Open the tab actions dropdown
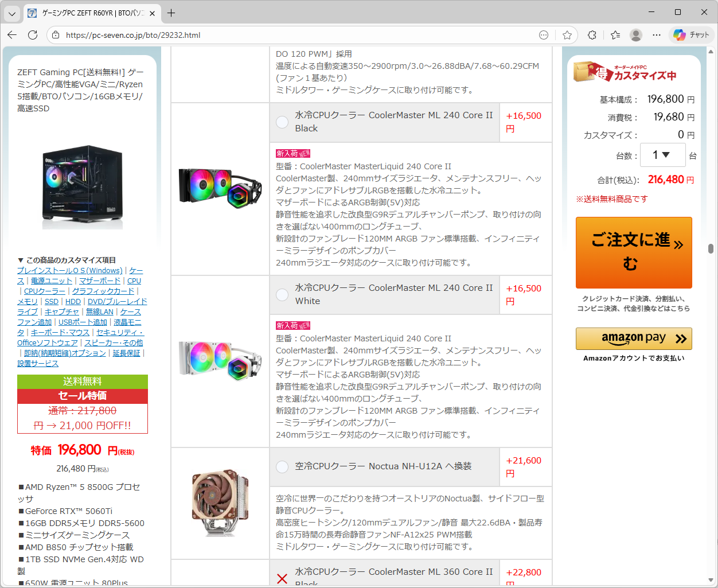The height and width of the screenshot is (588, 718). (12, 13)
